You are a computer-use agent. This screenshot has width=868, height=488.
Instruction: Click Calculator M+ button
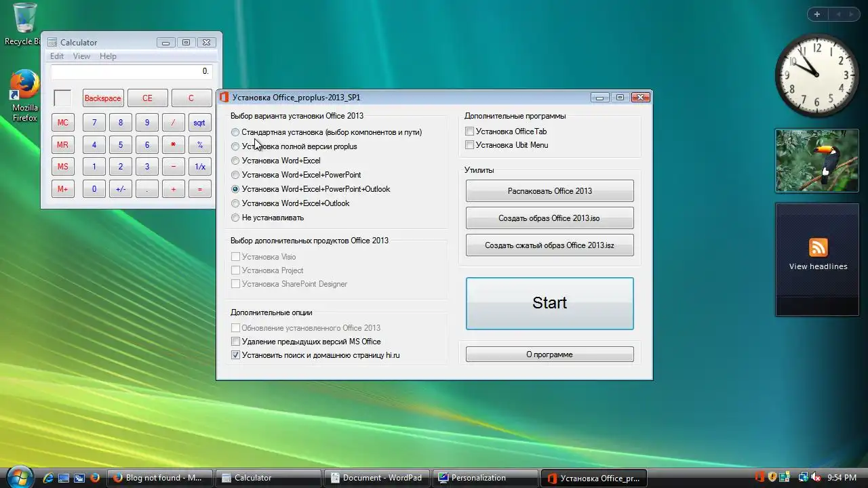[x=62, y=189]
